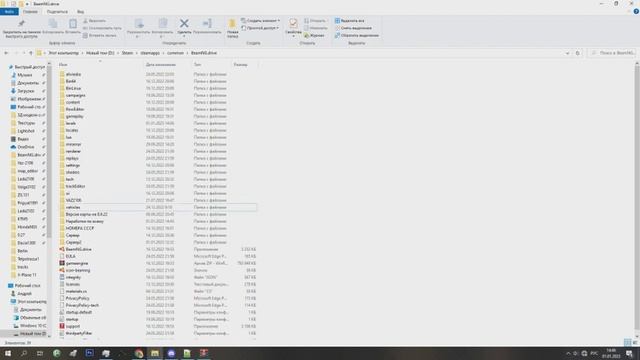Select the support application file

(158, 326)
